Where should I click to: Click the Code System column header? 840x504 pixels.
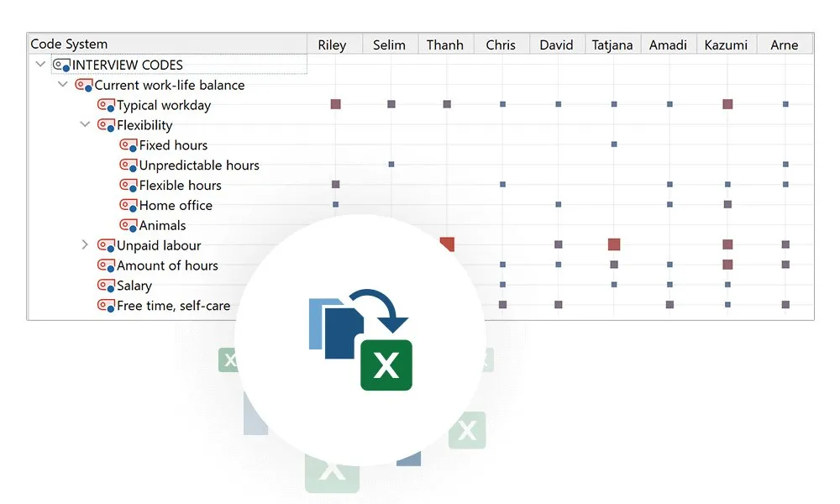[167, 44]
